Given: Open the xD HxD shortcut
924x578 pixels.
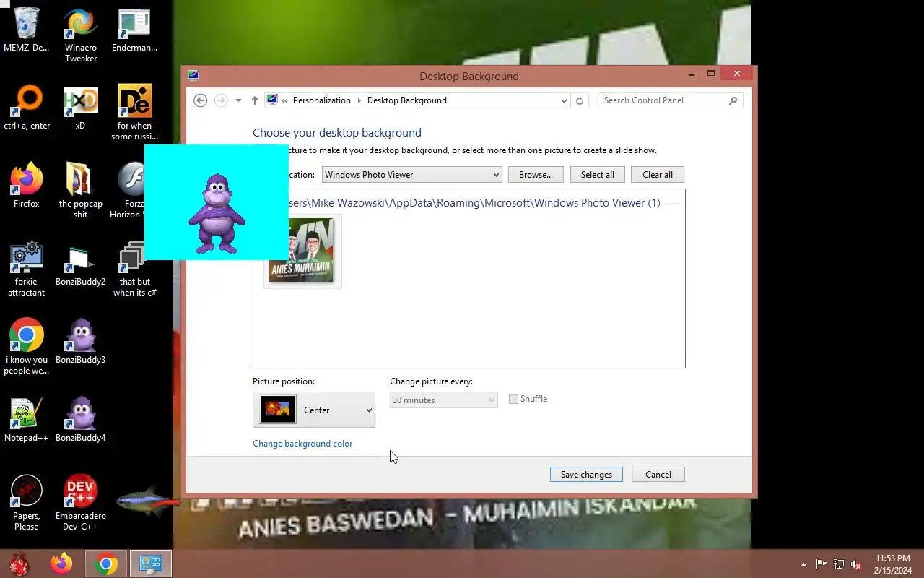Looking at the screenshot, I should click(81, 108).
